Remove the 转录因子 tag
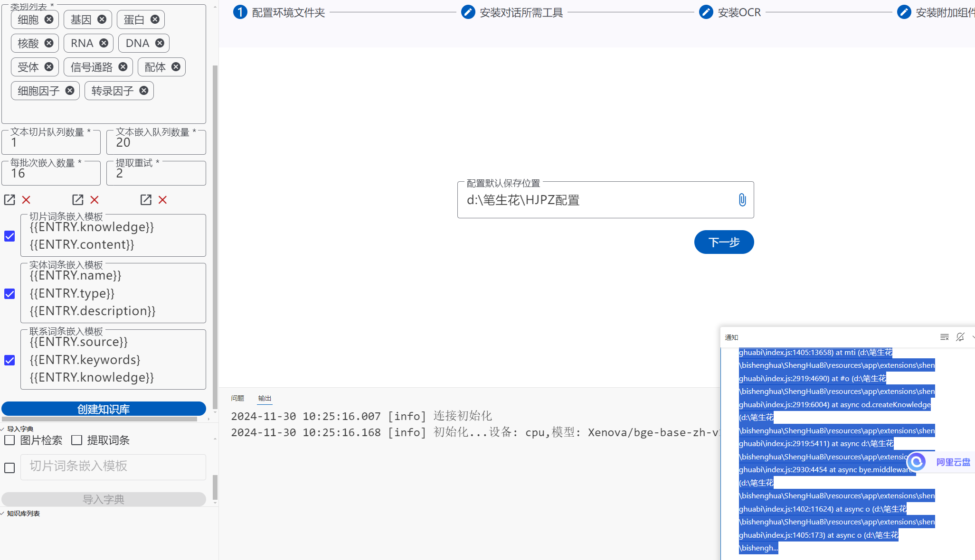The width and height of the screenshot is (975, 560). pos(144,91)
